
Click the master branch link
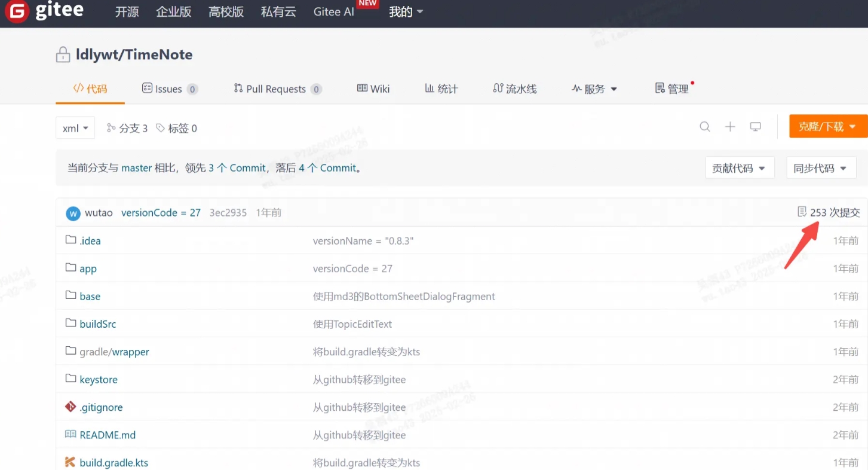pos(137,168)
